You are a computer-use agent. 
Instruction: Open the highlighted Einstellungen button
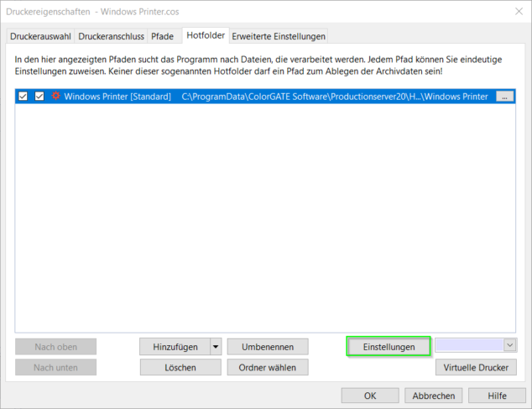[x=389, y=346]
